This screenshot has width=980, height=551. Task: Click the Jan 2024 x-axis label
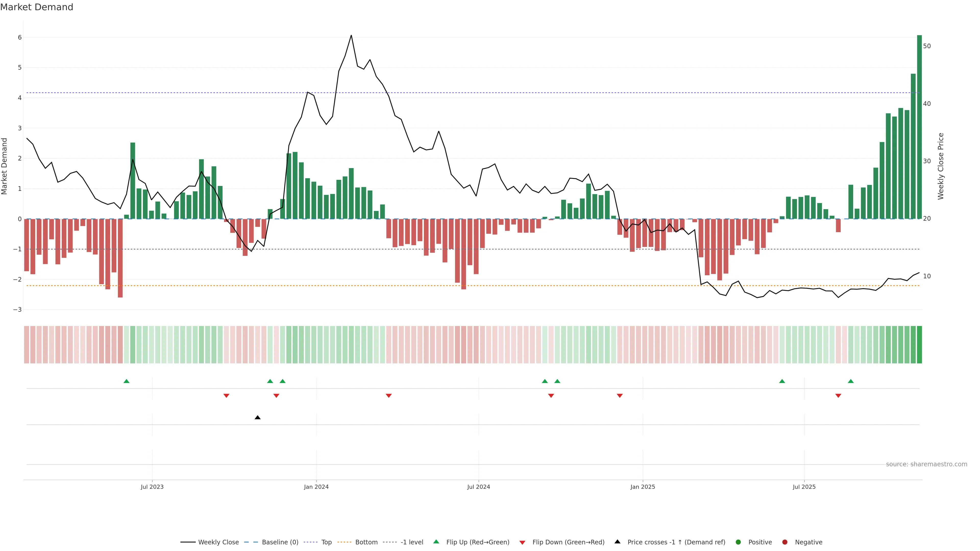316,487
